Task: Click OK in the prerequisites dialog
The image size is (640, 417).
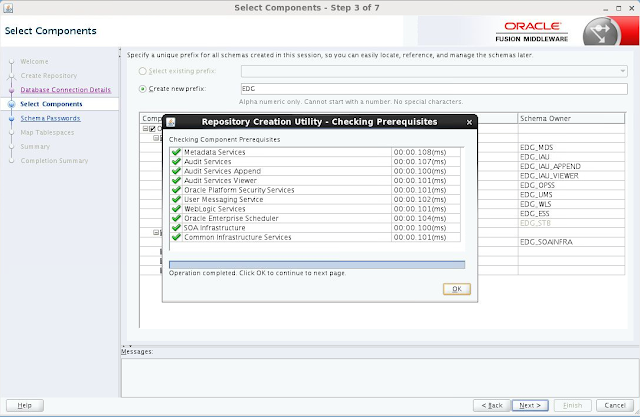Action: tap(457, 289)
